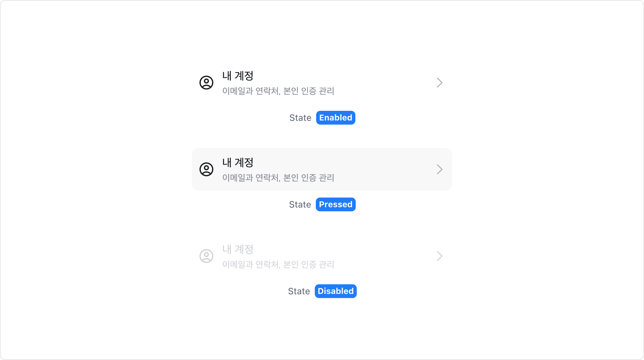Click the pressed row's 이메일과 연락처 subtitle

click(278, 178)
